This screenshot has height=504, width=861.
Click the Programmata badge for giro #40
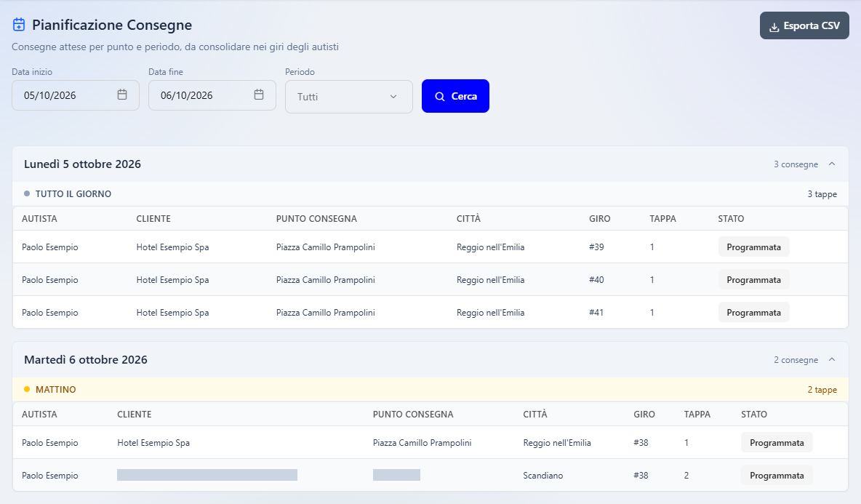753,279
